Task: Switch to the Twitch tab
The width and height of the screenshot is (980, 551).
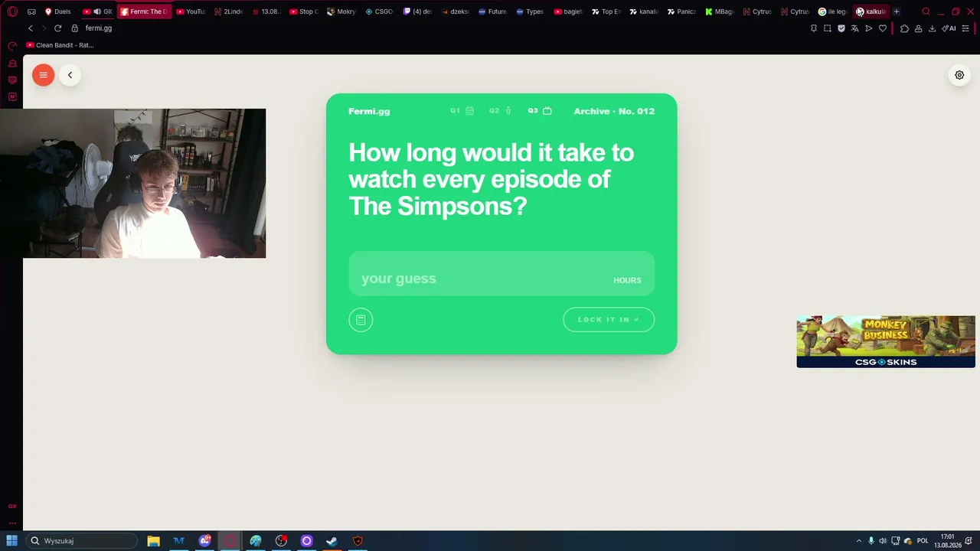Action: (x=417, y=11)
